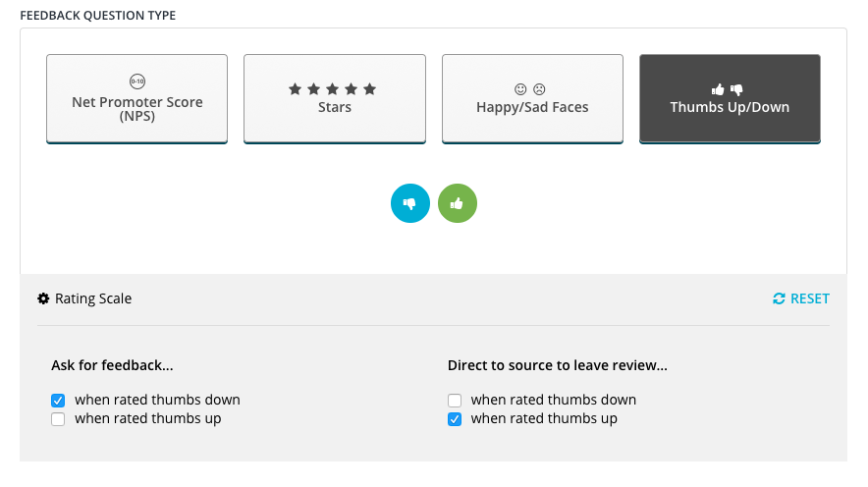Click the RESET link
868x487 pixels.
click(801, 298)
